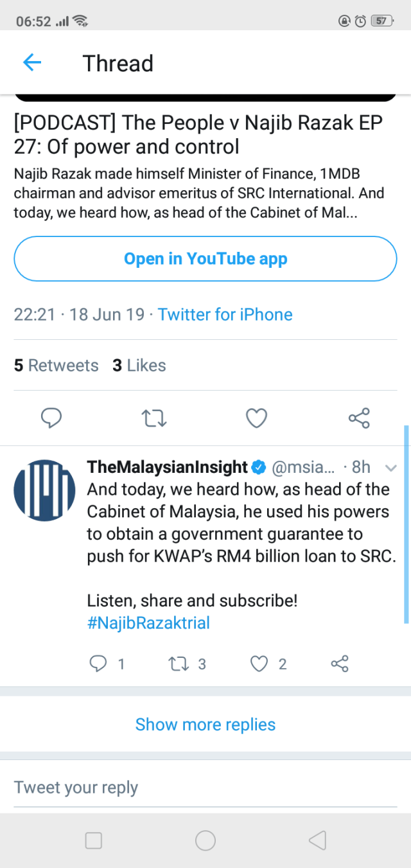411x868 pixels.
Task: Focus the Tweet your reply field
Action: click(205, 788)
